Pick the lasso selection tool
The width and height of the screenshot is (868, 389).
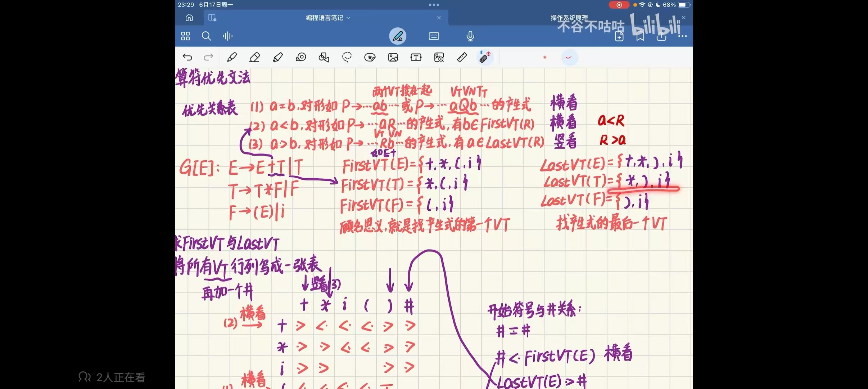coord(347,57)
